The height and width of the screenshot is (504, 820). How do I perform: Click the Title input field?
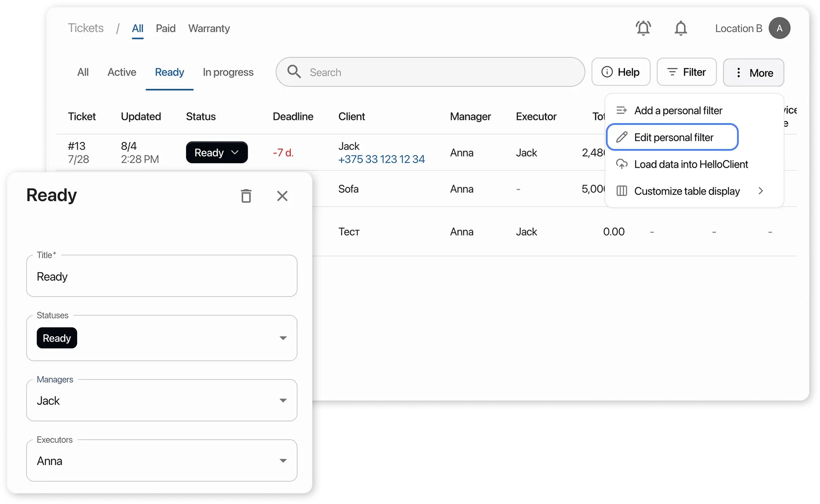[x=162, y=277]
